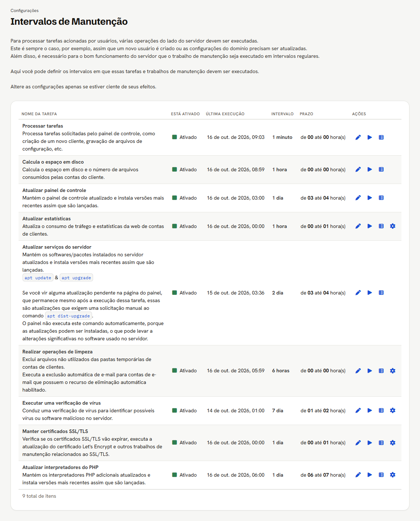Run the virus scan task now
This screenshot has width=420, height=521.
tap(370, 410)
